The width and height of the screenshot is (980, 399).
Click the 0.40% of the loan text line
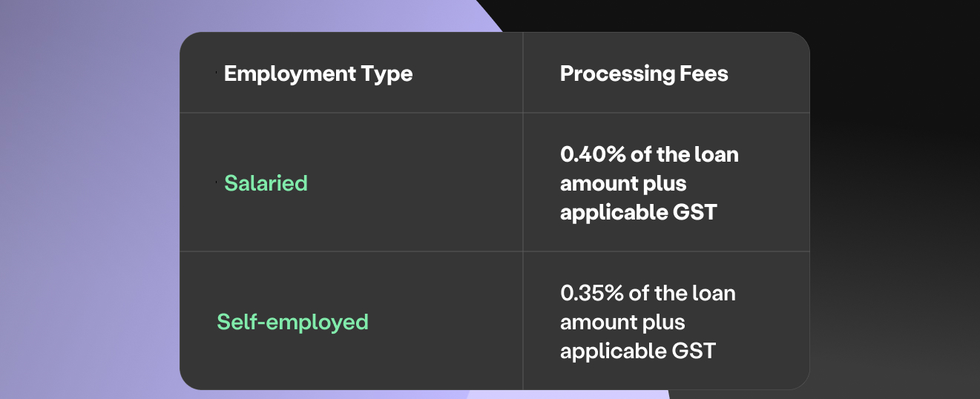648,154
